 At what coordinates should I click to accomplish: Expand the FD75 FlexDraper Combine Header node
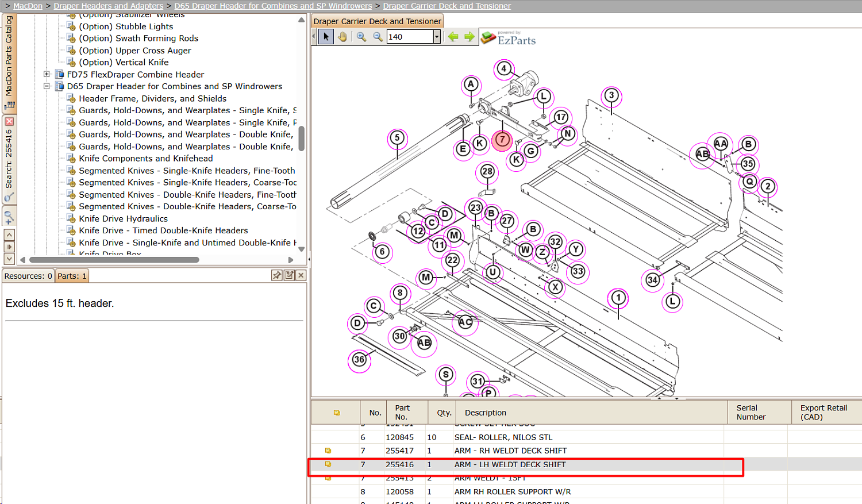47,74
